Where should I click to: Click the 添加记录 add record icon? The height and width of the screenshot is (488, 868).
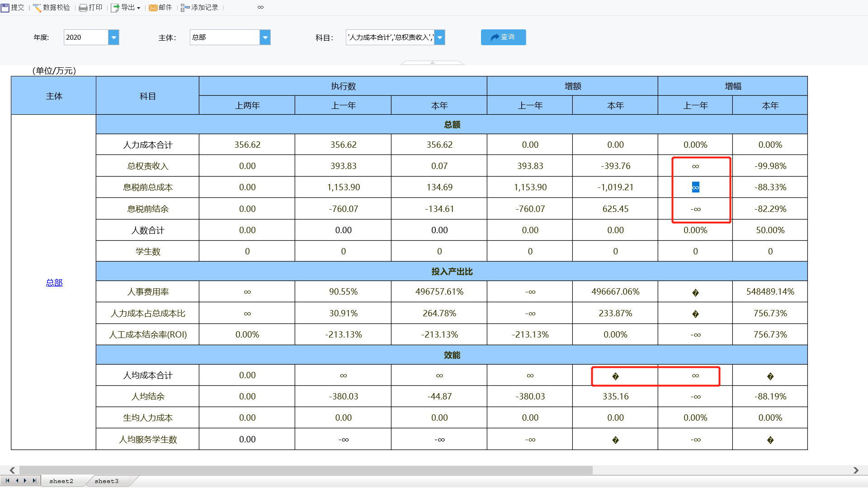pyautogui.click(x=185, y=8)
